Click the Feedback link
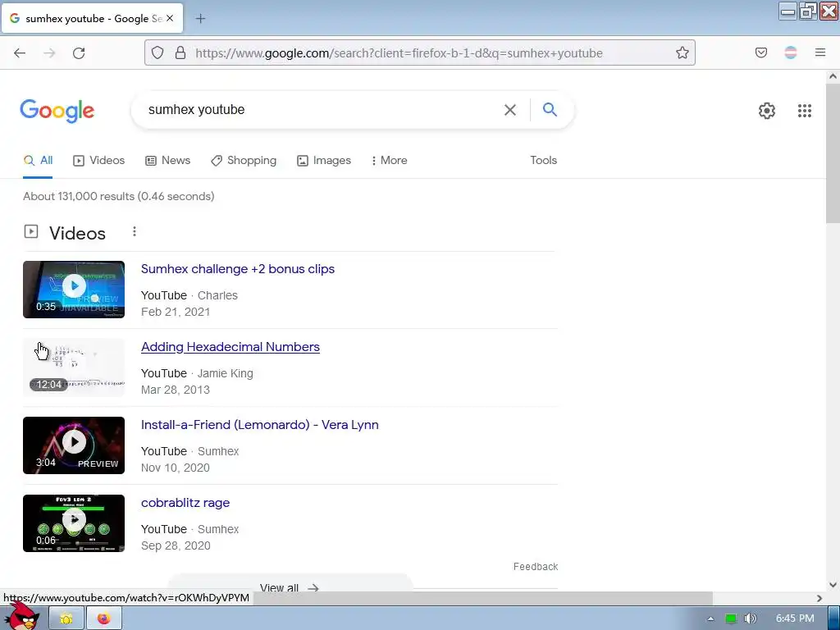840x630 pixels. (x=535, y=566)
